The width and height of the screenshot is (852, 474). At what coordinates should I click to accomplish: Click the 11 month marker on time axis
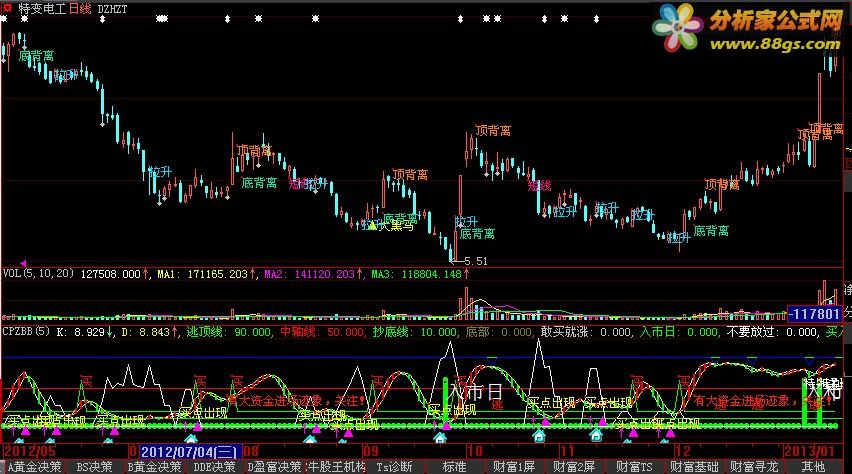pos(567,451)
